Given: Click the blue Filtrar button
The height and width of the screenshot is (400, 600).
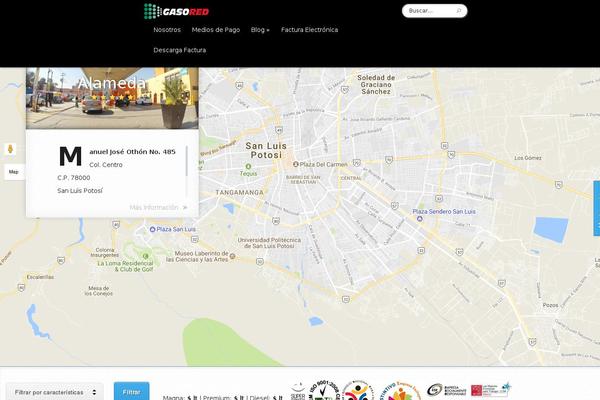Looking at the screenshot, I should click(131, 392).
